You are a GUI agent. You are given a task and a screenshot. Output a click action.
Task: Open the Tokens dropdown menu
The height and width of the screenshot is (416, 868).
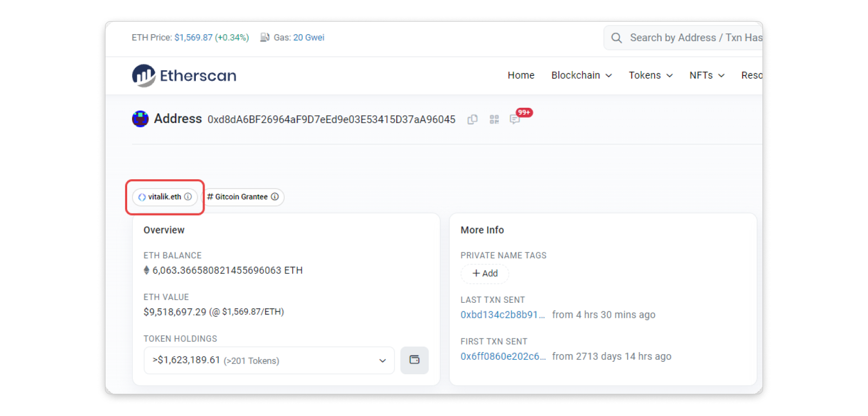[650, 75]
